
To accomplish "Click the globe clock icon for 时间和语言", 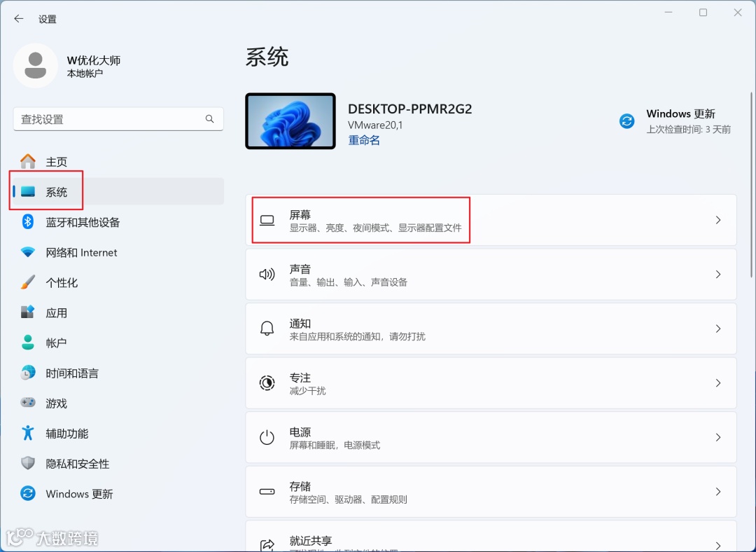I will pyautogui.click(x=28, y=373).
